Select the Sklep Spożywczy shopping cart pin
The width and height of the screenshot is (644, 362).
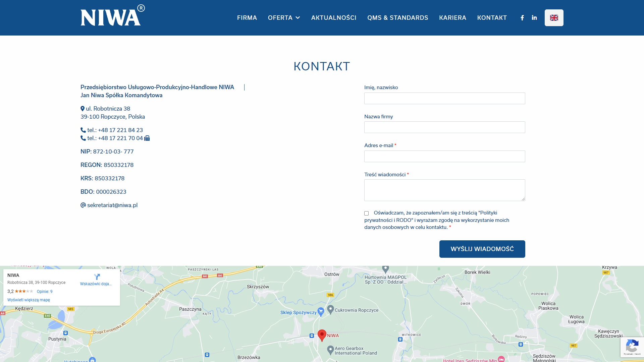(x=321, y=312)
